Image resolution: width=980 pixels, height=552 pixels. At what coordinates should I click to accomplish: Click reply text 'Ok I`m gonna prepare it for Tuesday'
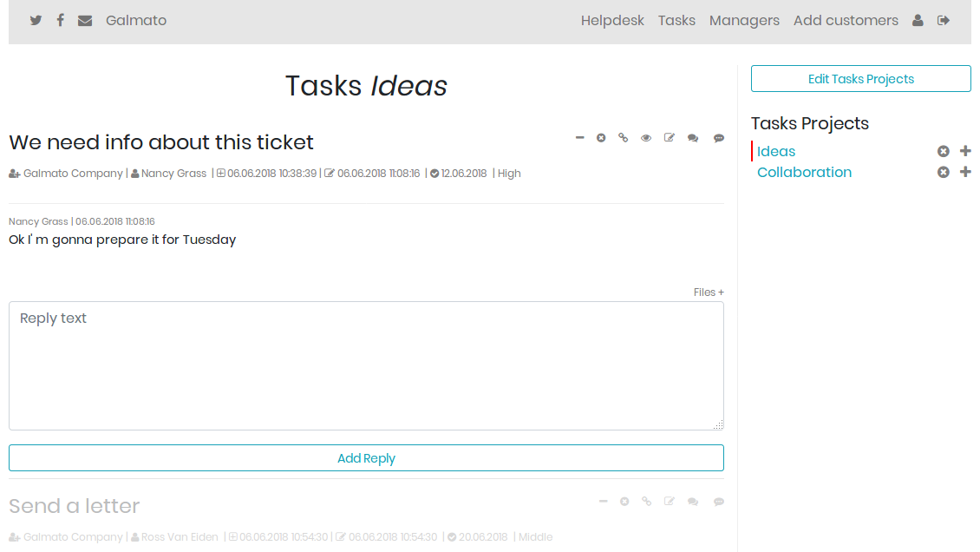tap(122, 240)
